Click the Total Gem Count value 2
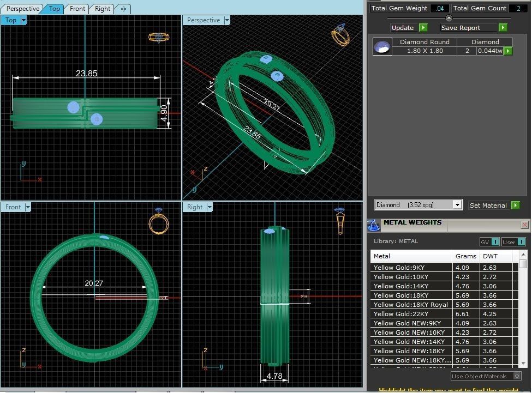Image resolution: width=532 pixels, height=393 pixels. (518, 8)
